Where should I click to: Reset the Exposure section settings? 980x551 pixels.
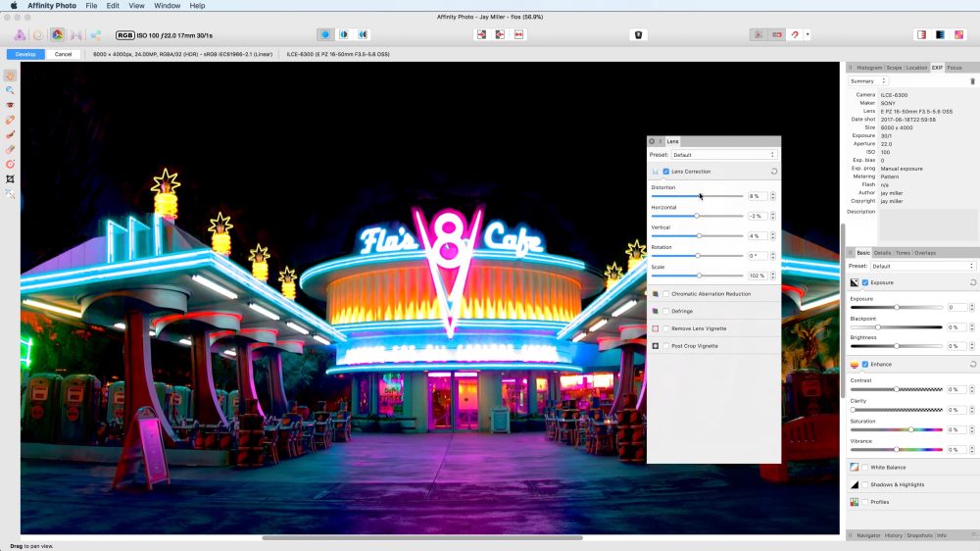tap(972, 282)
